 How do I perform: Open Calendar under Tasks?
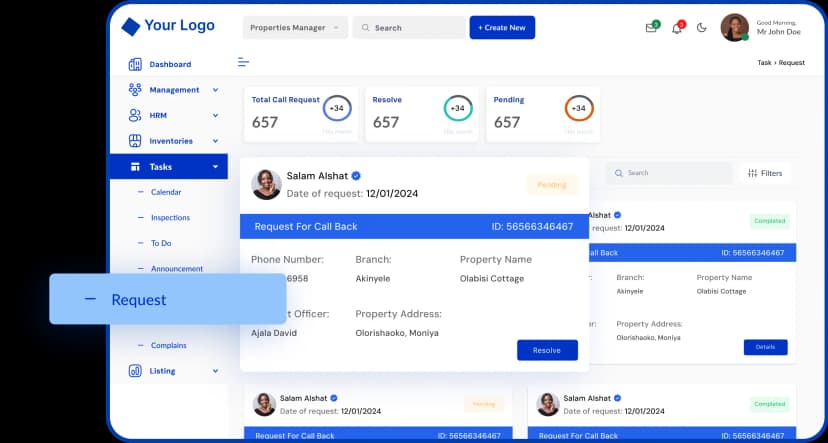(166, 192)
